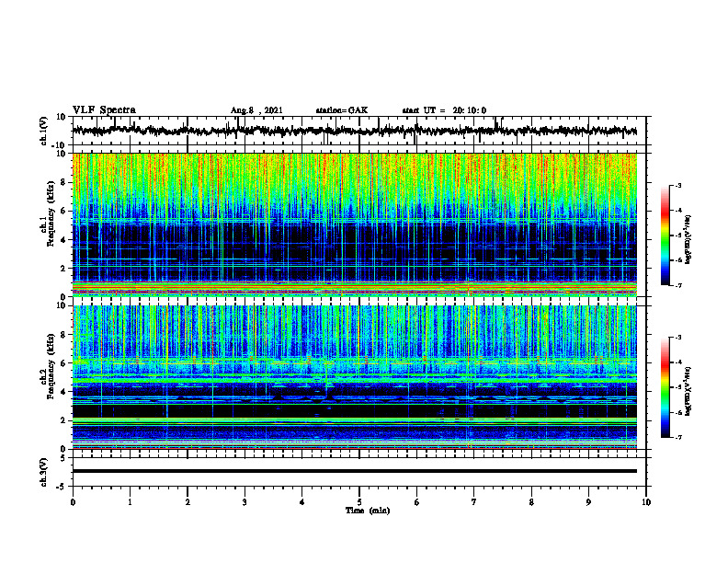The width and height of the screenshot is (728, 563).
Task: Click the date text "Aug.8 , 2021"
Action: point(256,110)
